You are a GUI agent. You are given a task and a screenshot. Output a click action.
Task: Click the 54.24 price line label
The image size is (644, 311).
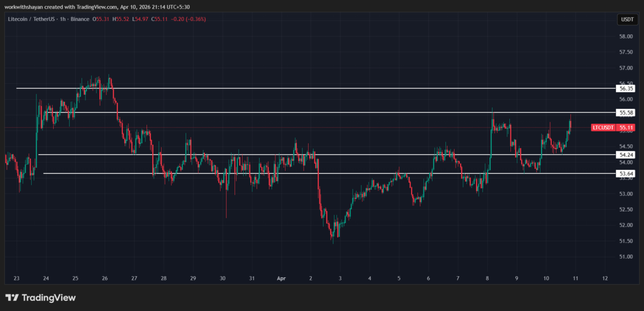625,154
